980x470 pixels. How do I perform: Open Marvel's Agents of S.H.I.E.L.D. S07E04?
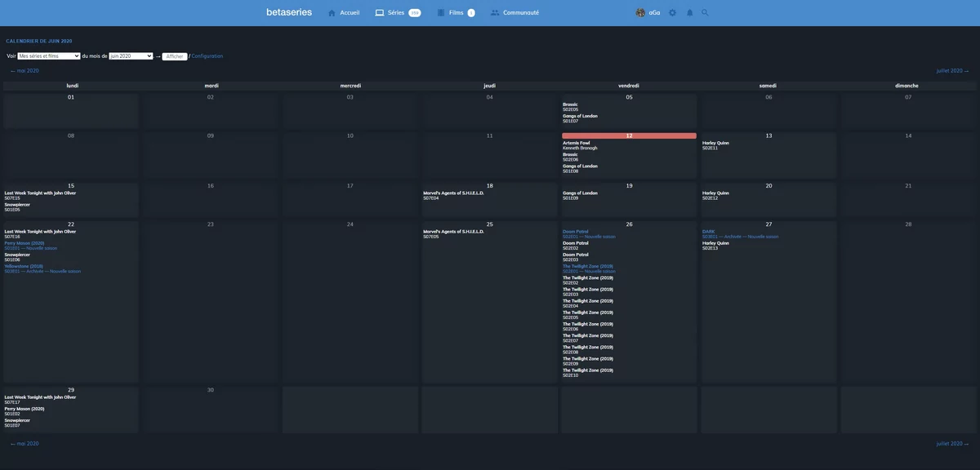453,195
